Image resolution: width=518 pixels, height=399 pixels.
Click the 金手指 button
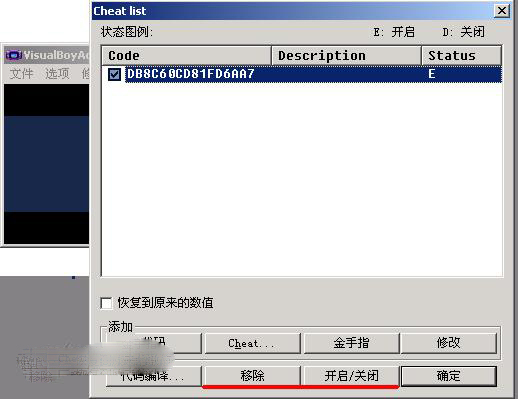click(351, 343)
